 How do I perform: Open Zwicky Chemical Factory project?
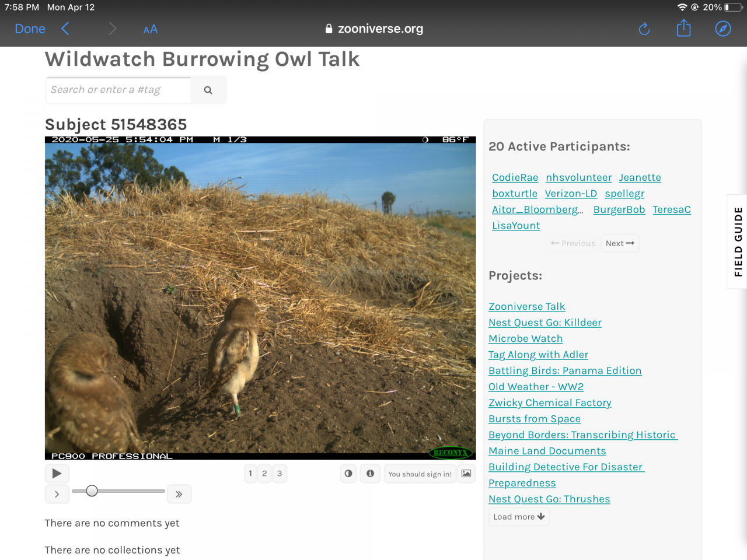tap(550, 403)
